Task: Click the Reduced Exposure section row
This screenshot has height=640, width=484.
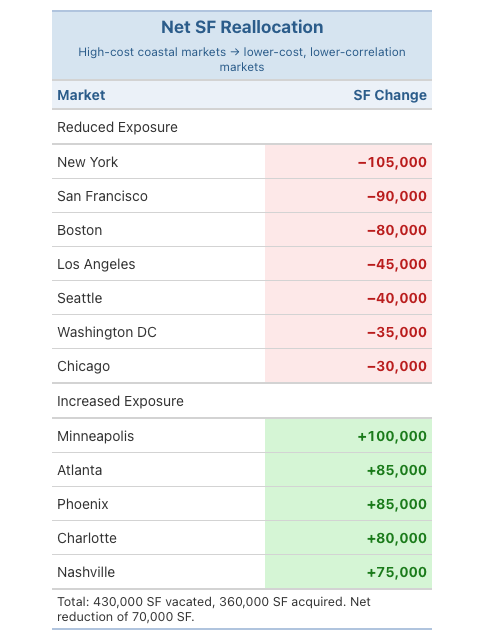Action: click(x=242, y=127)
